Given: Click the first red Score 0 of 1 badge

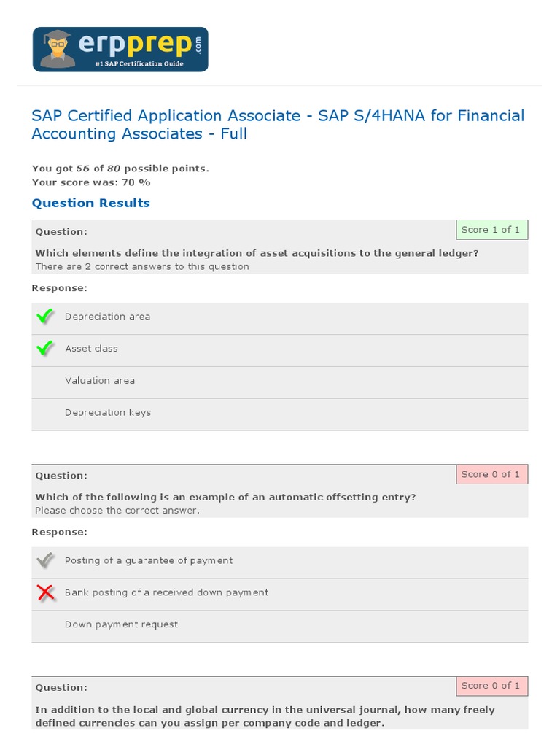Looking at the screenshot, I should pyautogui.click(x=491, y=474).
